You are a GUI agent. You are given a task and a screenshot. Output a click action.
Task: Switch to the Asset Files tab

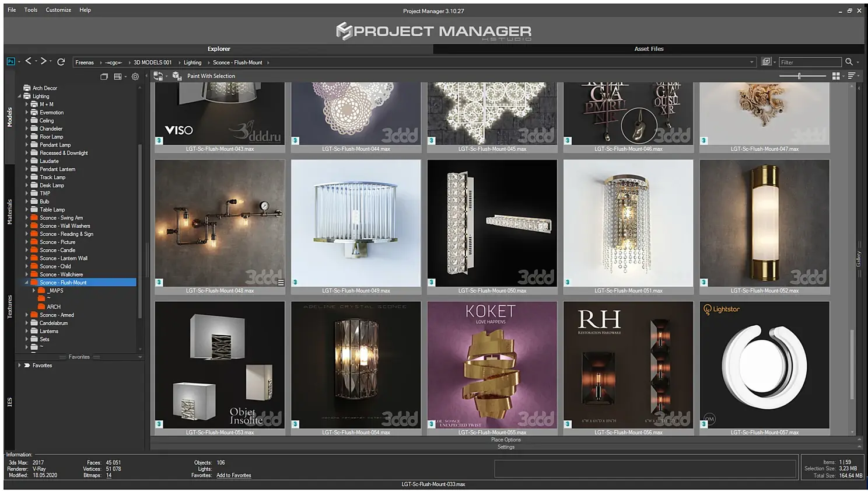point(649,49)
